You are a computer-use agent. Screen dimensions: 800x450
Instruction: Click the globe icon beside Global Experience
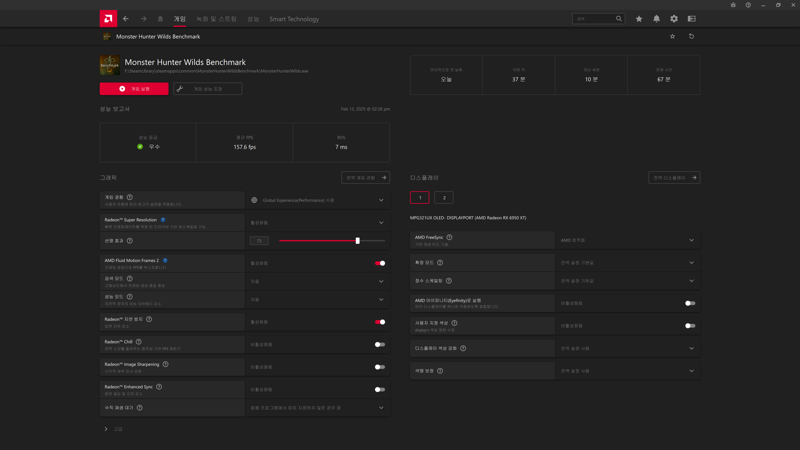tap(254, 200)
